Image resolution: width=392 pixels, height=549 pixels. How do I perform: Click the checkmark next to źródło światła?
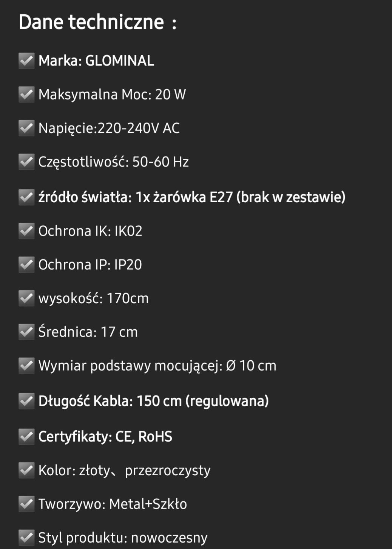(x=26, y=197)
